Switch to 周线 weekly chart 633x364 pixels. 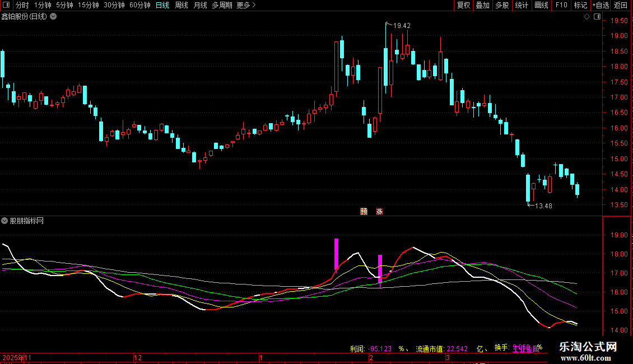(181, 5)
